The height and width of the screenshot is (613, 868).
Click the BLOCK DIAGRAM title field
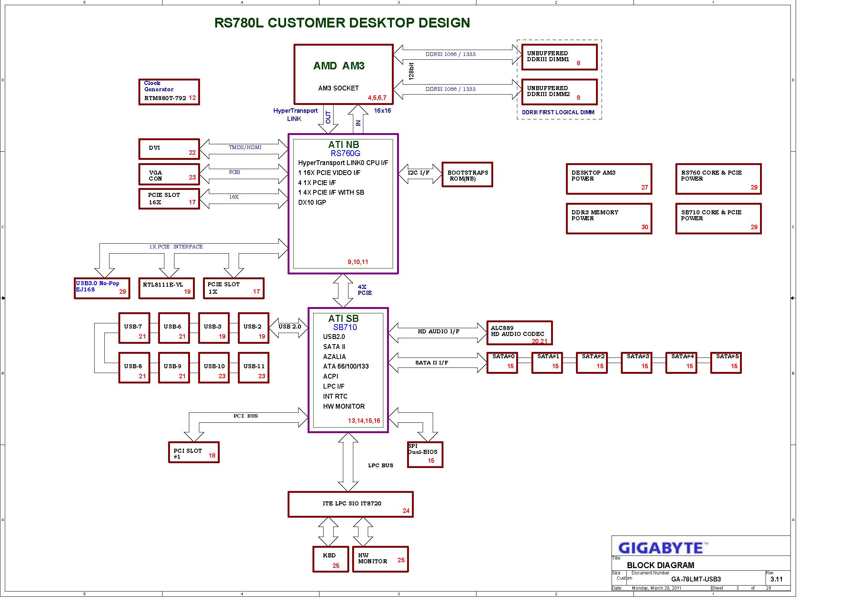coord(661,566)
